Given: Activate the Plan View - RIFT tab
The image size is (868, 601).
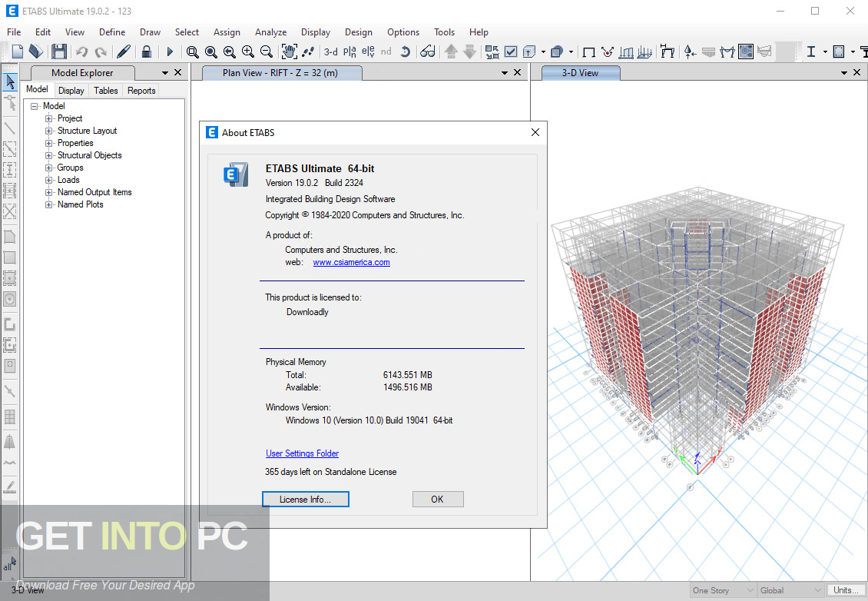Looking at the screenshot, I should [280, 72].
